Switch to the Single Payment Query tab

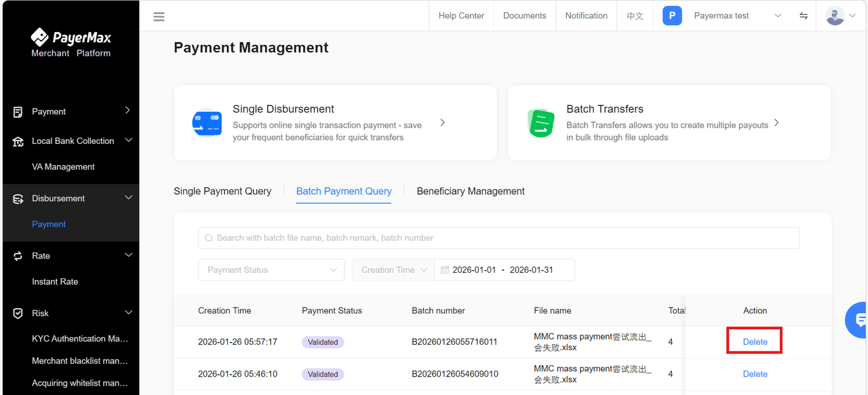pyautogui.click(x=222, y=191)
